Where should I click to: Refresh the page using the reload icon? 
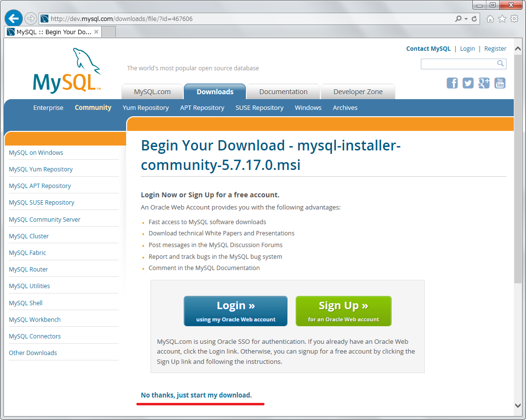click(x=474, y=19)
